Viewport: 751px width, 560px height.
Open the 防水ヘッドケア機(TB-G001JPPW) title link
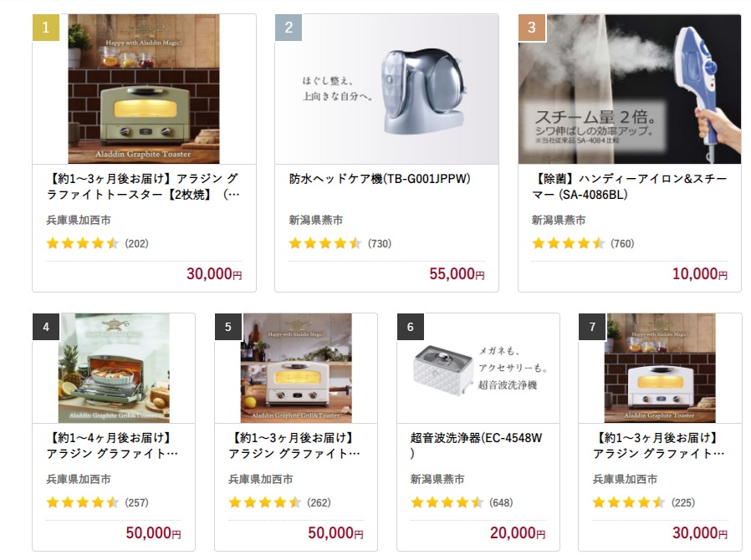[x=380, y=179]
